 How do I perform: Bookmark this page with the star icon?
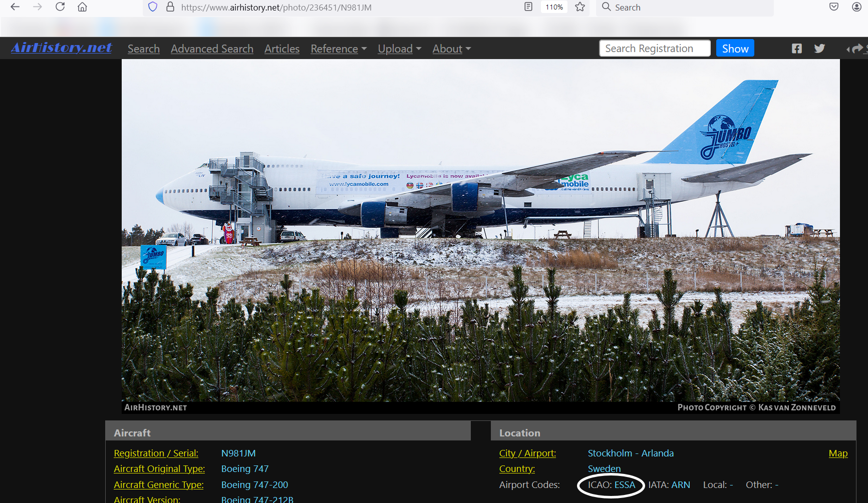580,7
